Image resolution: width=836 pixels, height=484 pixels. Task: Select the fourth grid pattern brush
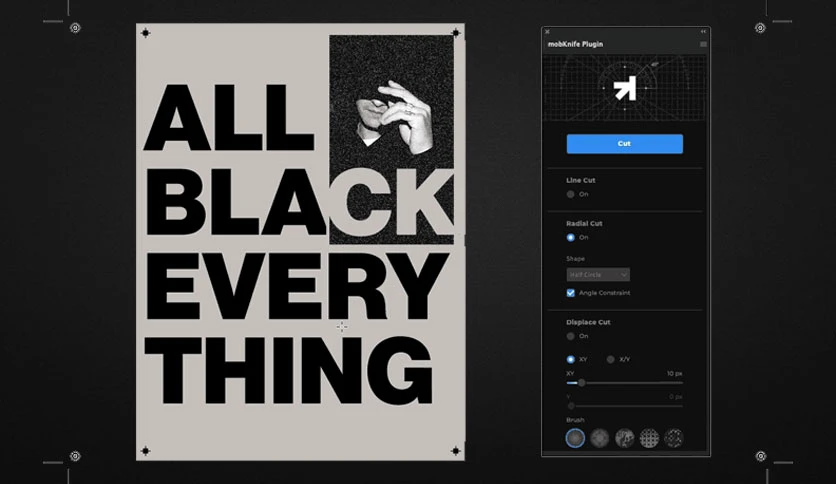click(649, 438)
